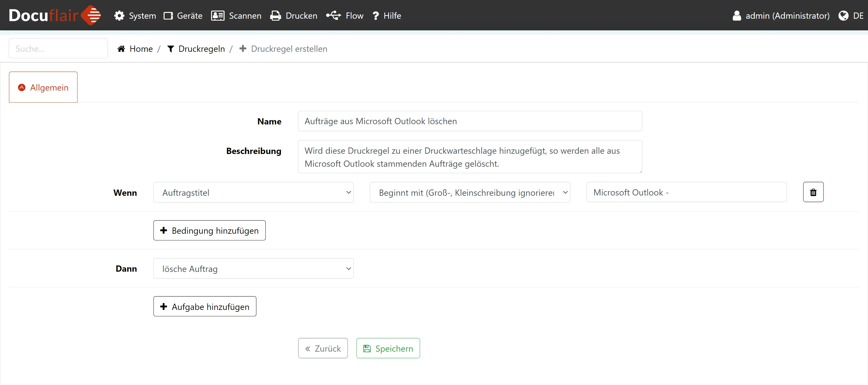Click the globe language icon
The width and height of the screenshot is (868, 385).
[x=843, y=16]
